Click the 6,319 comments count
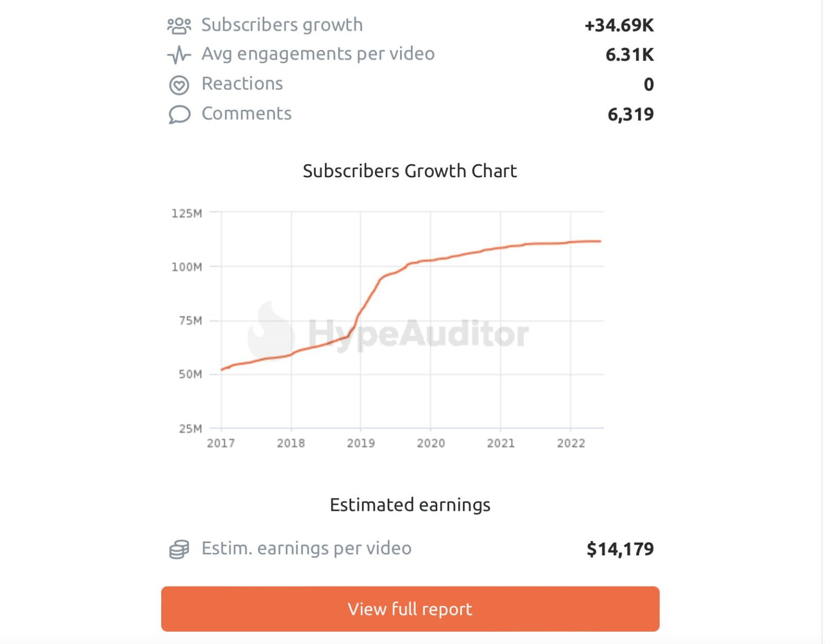This screenshot has width=825, height=644. pyautogui.click(x=631, y=114)
